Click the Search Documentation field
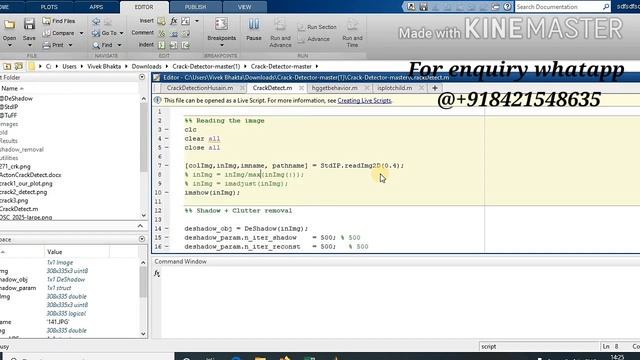 (558, 7)
